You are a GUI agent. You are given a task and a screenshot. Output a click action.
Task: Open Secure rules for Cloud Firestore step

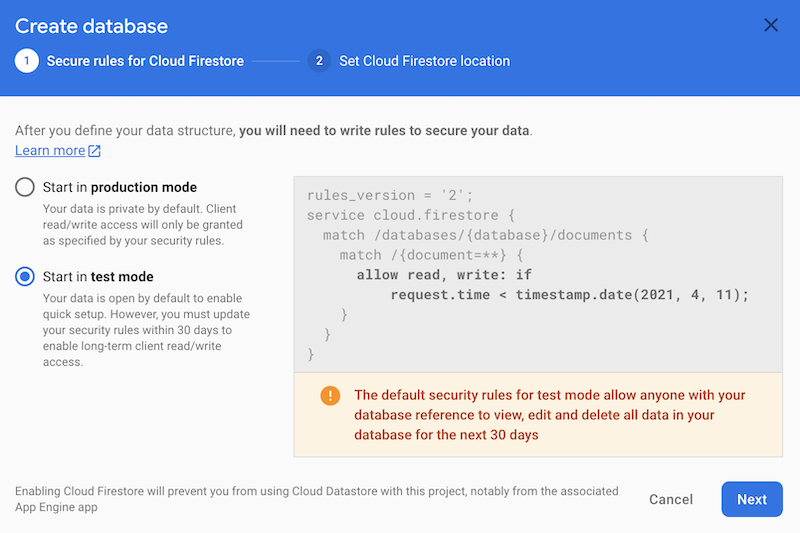145,61
